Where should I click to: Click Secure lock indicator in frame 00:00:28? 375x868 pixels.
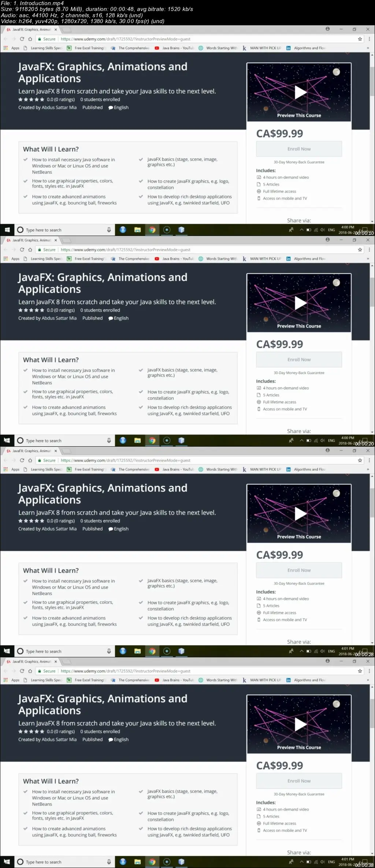47,460
